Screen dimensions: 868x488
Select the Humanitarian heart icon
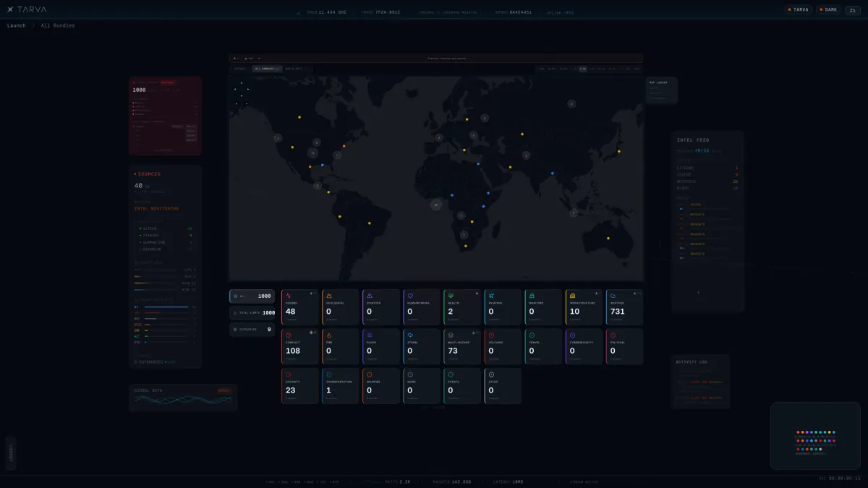pyautogui.click(x=410, y=296)
